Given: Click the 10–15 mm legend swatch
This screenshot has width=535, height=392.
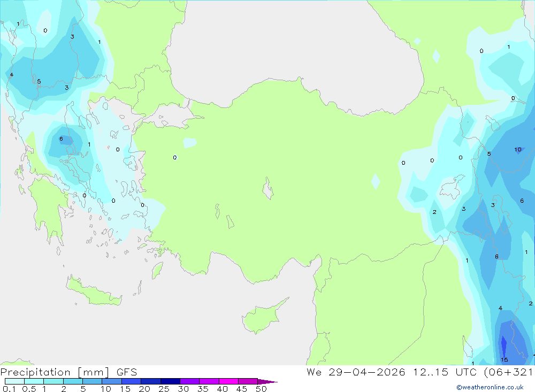Looking at the screenshot, I should tap(112, 381).
